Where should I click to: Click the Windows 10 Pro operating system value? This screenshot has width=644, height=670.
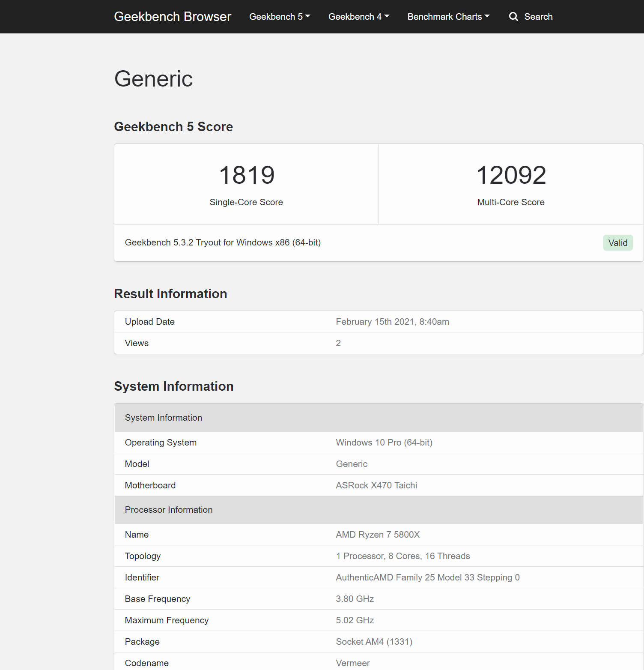pyautogui.click(x=384, y=443)
